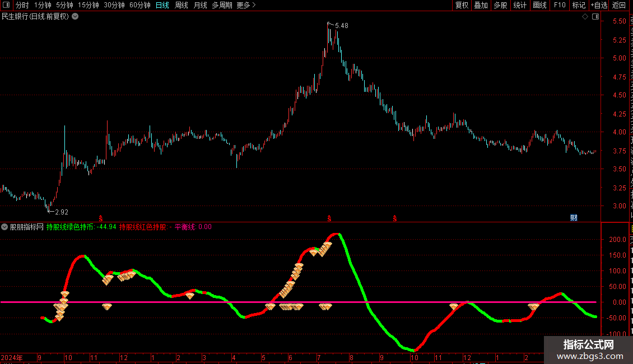Click the 2024年 label on time axis
633x364 pixels.
(x=12, y=357)
